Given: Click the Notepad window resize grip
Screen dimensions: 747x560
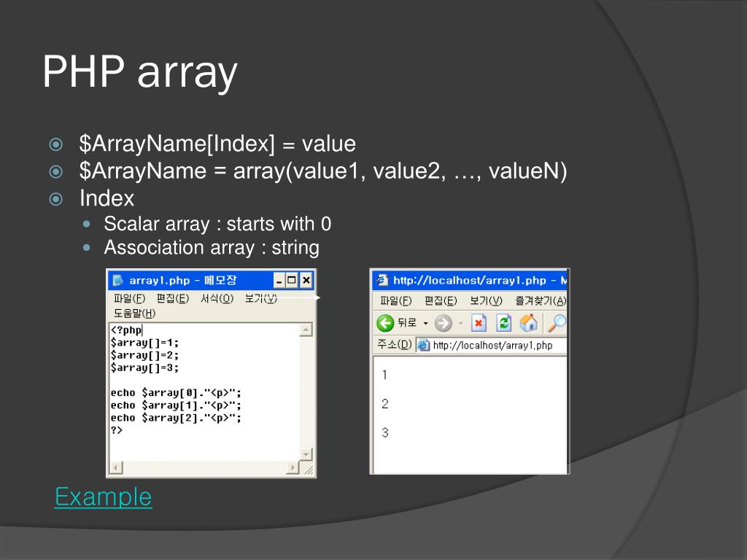Looking at the screenshot, I should click(309, 470).
